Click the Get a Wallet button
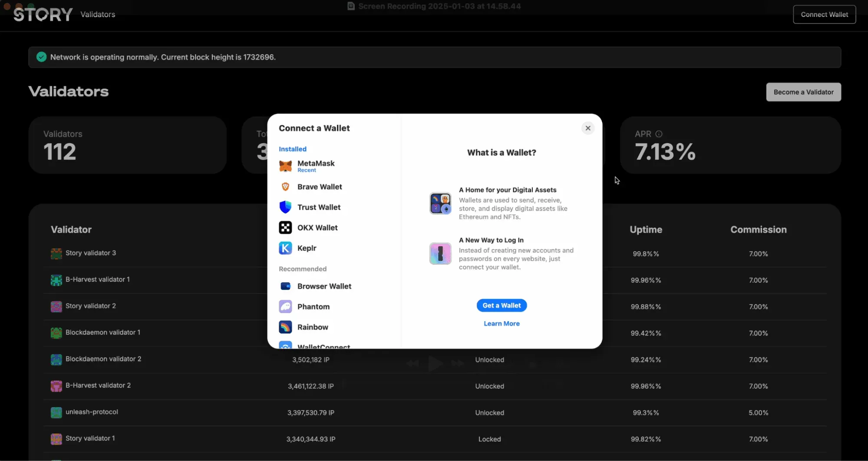868x461 pixels. (502, 305)
